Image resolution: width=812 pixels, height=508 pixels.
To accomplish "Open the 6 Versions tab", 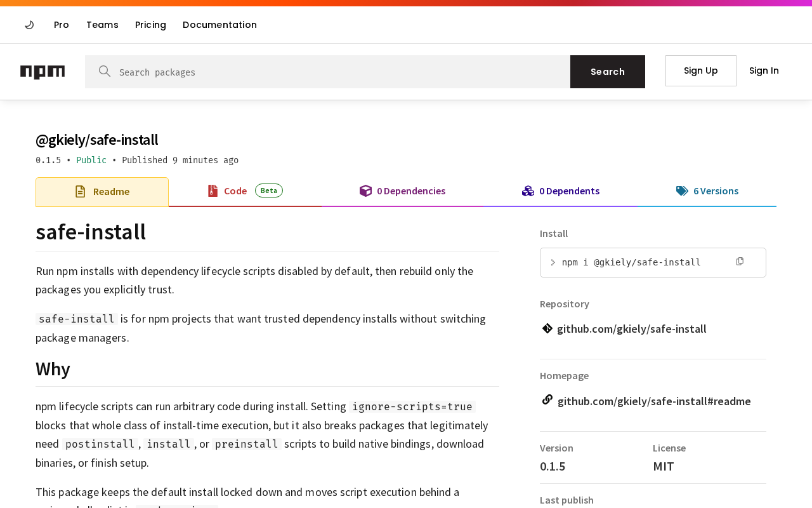I will (x=707, y=191).
